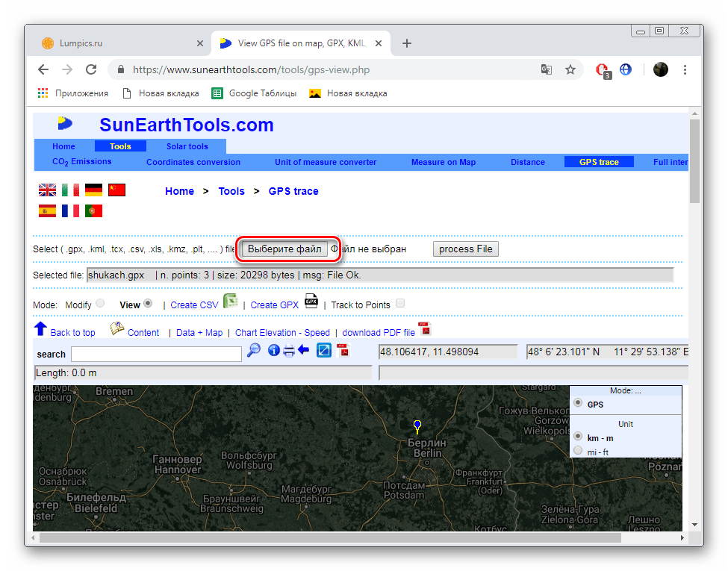
Task: Open CO2 Emissions menu item
Action: (x=81, y=161)
